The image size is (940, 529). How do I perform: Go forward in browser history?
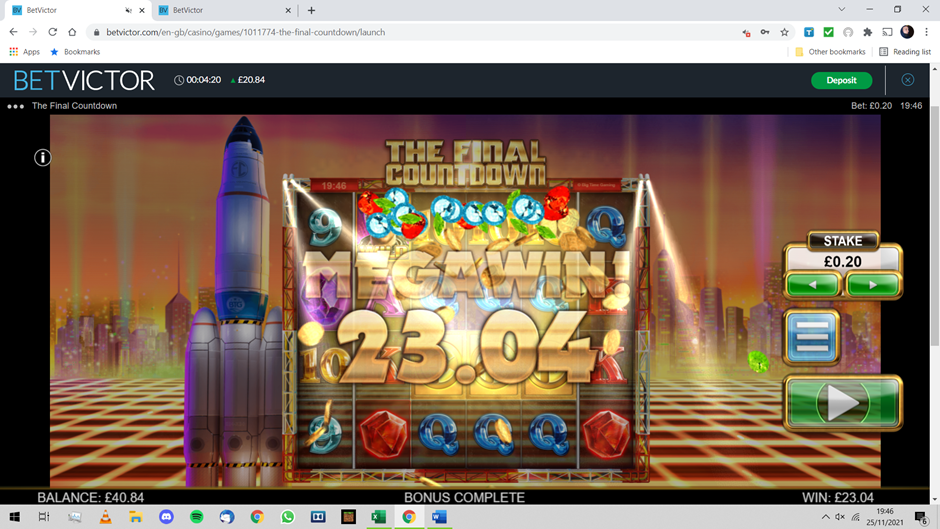click(33, 32)
